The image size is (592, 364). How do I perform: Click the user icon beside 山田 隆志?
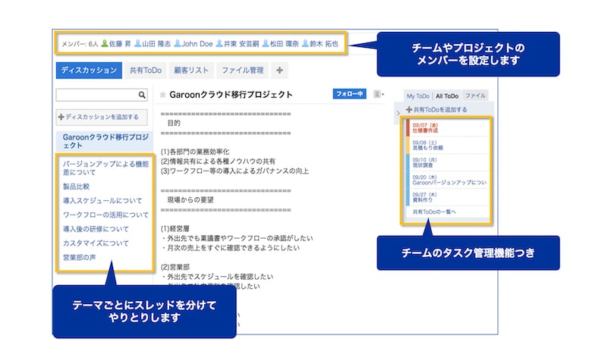point(138,44)
